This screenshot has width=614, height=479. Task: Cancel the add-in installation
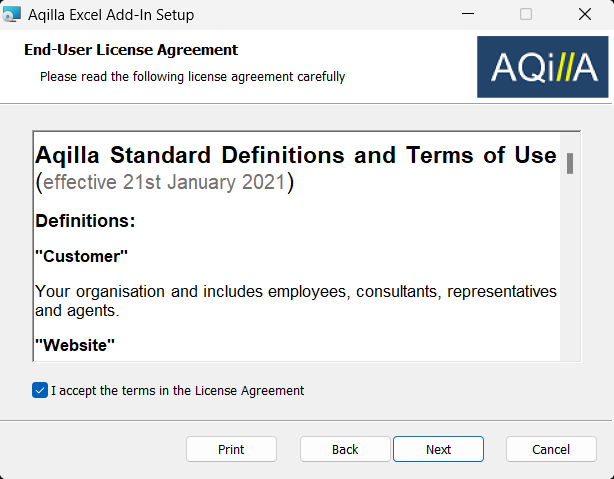551,449
